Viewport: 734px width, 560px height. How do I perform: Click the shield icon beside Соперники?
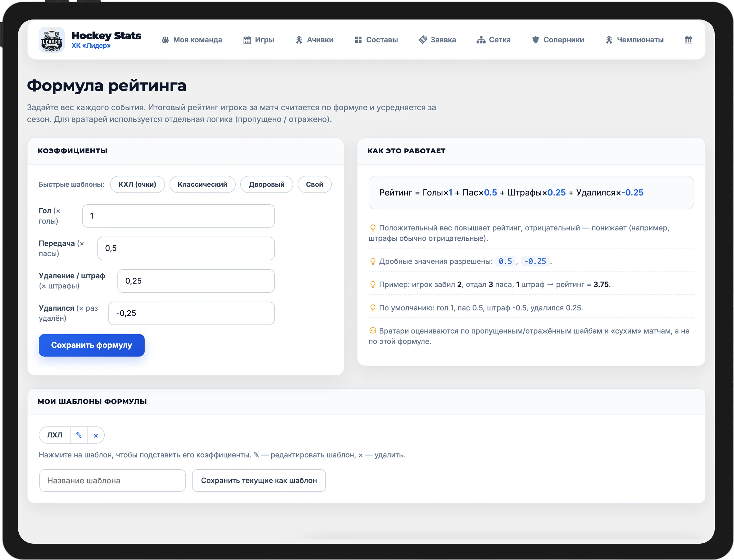click(535, 40)
